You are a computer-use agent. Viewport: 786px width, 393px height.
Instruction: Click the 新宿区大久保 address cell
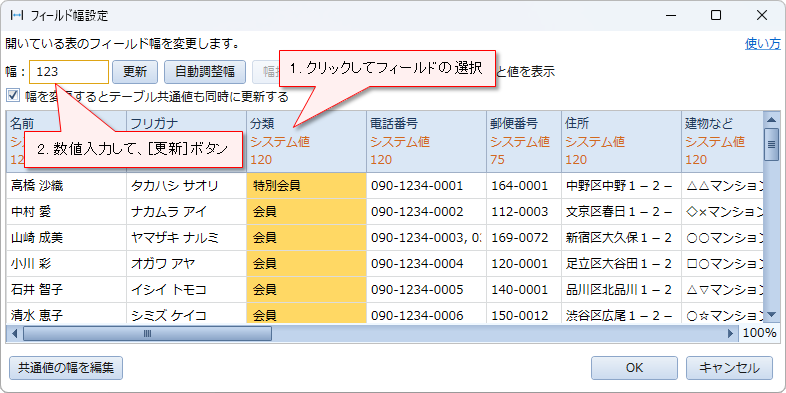tap(621, 238)
